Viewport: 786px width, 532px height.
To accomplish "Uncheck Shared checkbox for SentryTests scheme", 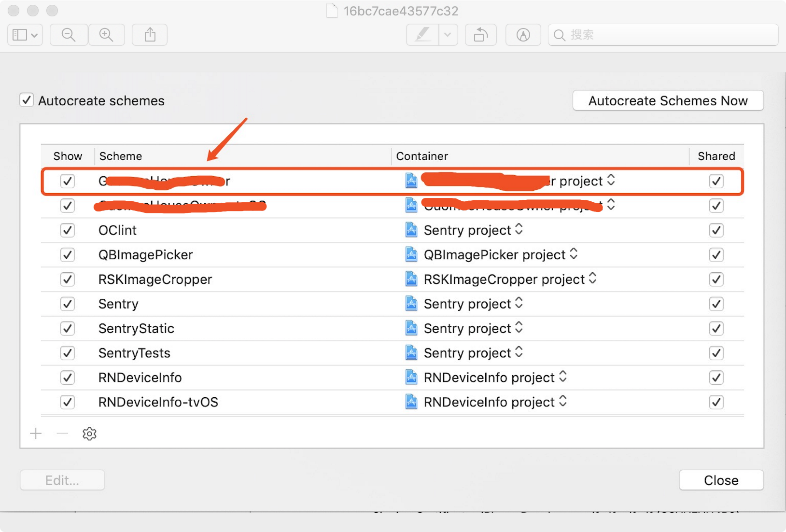I will 716,353.
